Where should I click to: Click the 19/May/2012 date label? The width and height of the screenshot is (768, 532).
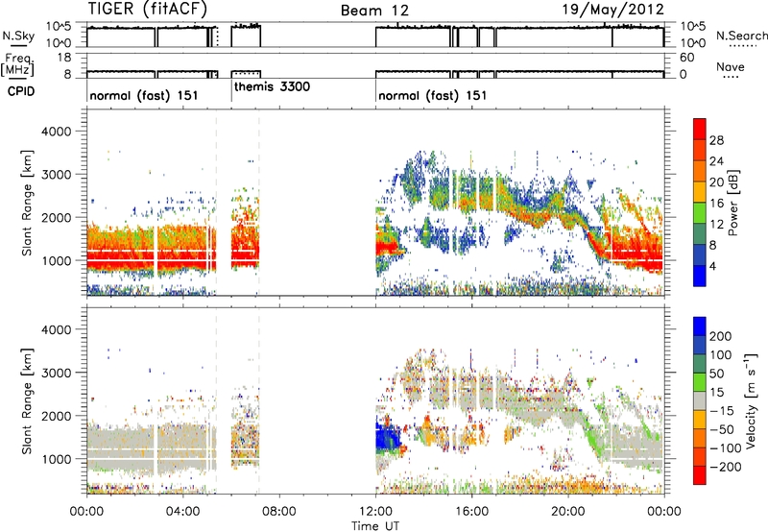tap(613, 9)
